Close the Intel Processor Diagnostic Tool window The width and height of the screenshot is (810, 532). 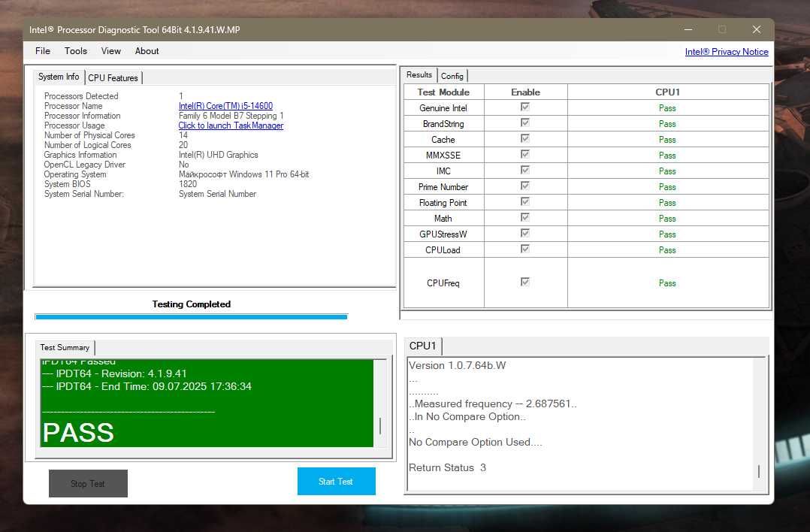click(x=756, y=29)
